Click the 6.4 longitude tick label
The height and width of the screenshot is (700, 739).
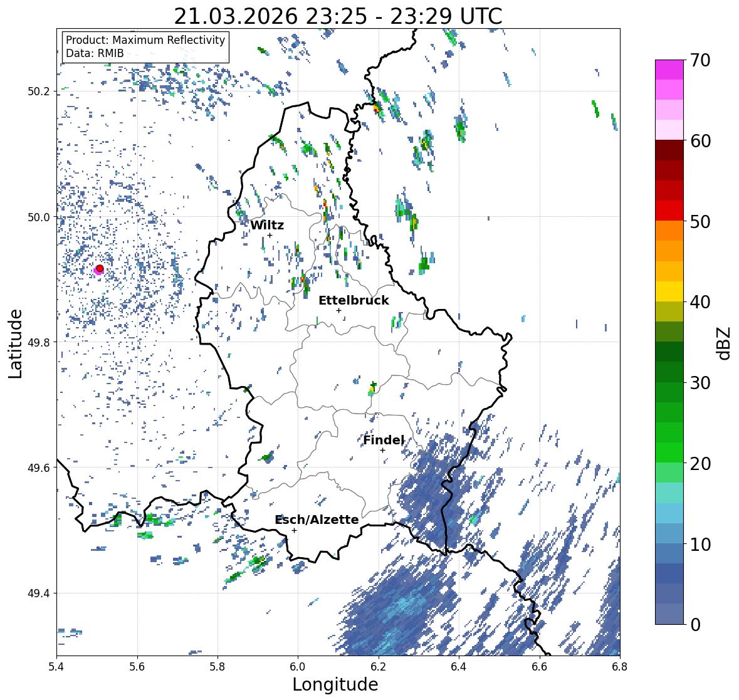459,666
